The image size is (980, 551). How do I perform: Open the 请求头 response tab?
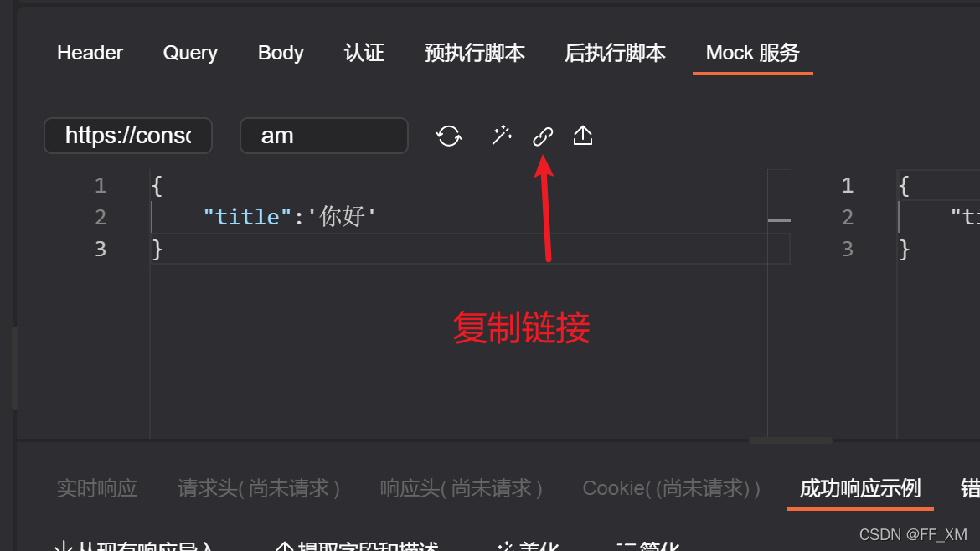click(259, 488)
